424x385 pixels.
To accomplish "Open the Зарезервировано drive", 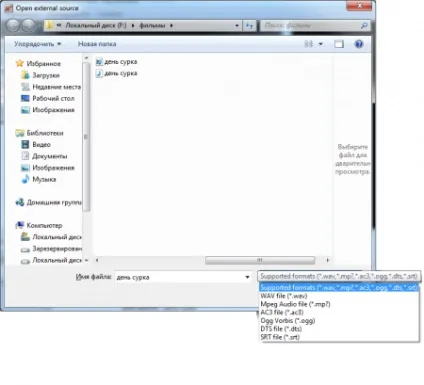I will pos(51,249).
